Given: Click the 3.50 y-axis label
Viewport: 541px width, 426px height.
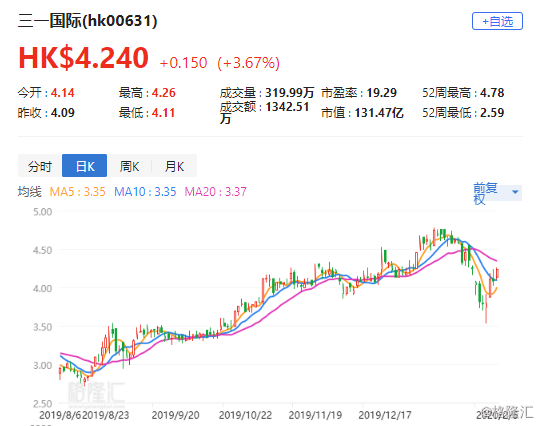Looking at the screenshot, I should 42,327.
